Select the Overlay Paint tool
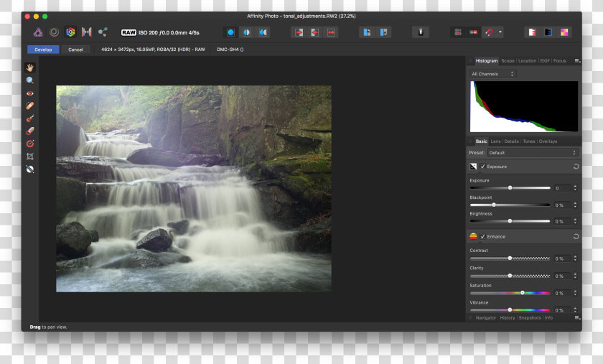This screenshot has width=603, height=364. click(x=30, y=118)
